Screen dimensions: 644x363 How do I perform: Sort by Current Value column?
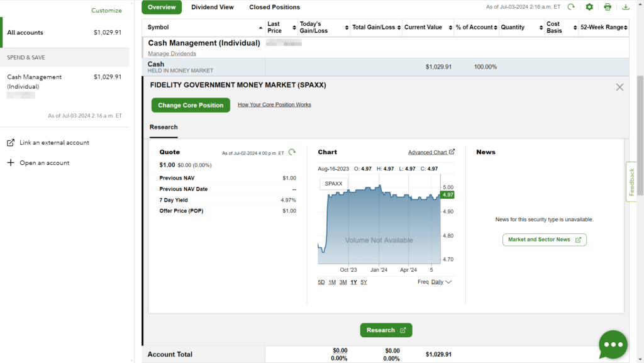tap(450, 28)
